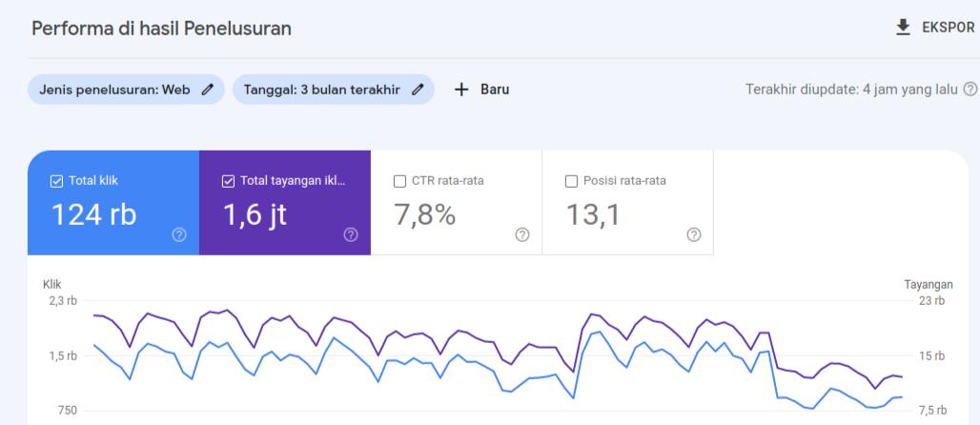Select the 7,8% CTR value
Image resolution: width=980 pixels, height=425 pixels.
pos(424,215)
